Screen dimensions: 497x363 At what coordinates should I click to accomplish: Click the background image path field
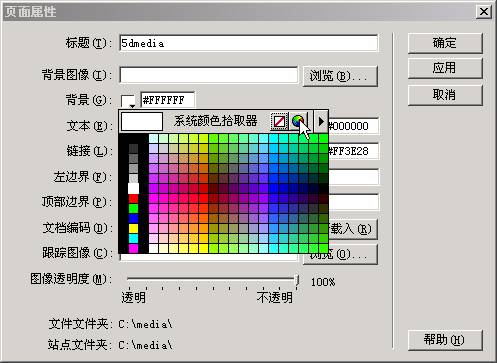click(x=209, y=75)
